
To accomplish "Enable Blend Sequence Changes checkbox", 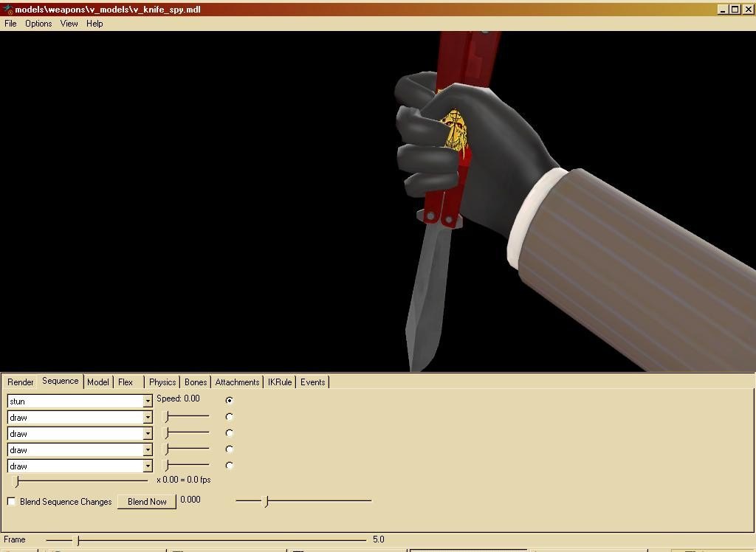I will tap(12, 502).
